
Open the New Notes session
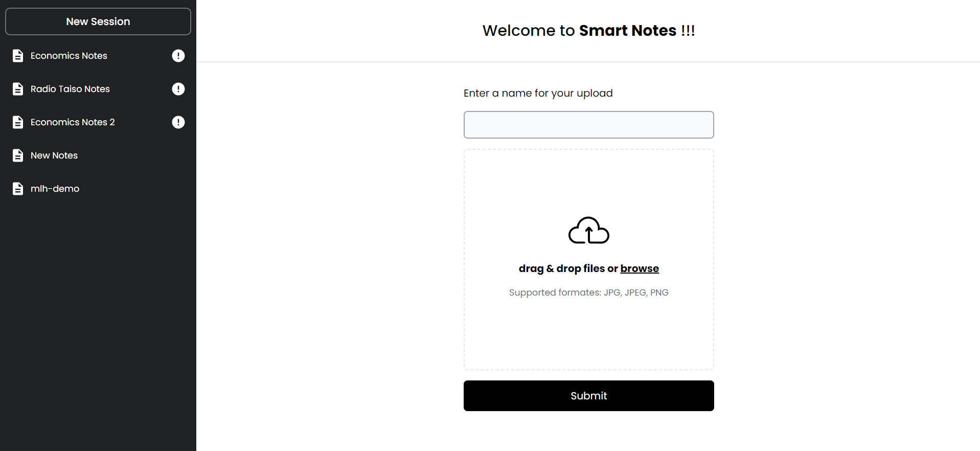(x=54, y=155)
